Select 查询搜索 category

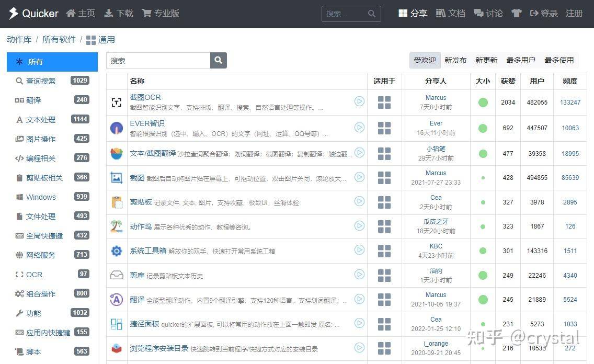tap(52, 81)
